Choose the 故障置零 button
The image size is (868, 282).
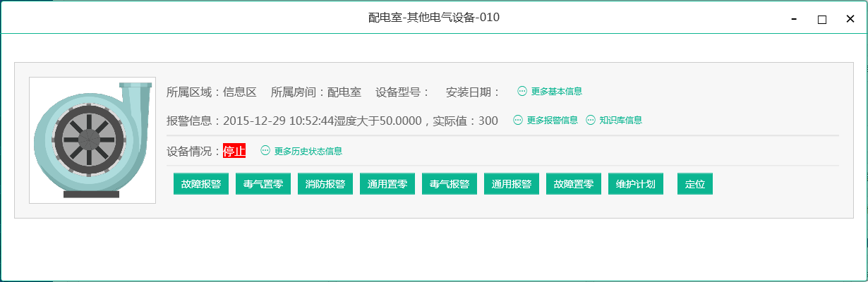point(574,185)
